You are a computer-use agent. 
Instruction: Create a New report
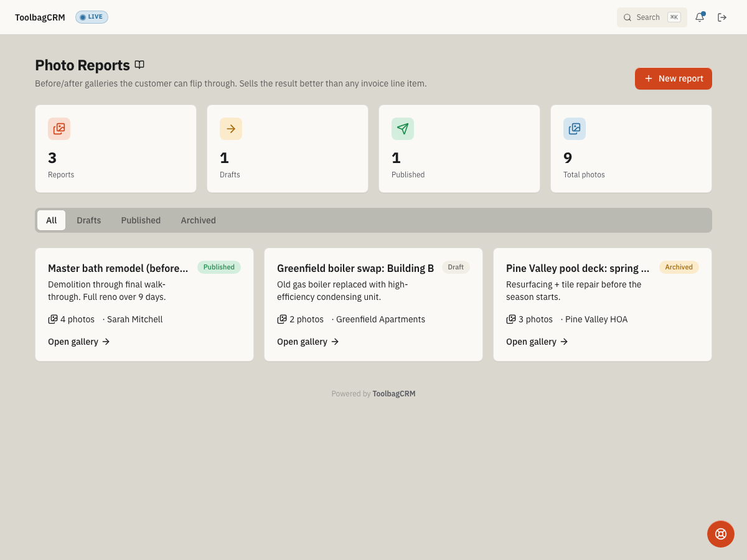point(674,78)
